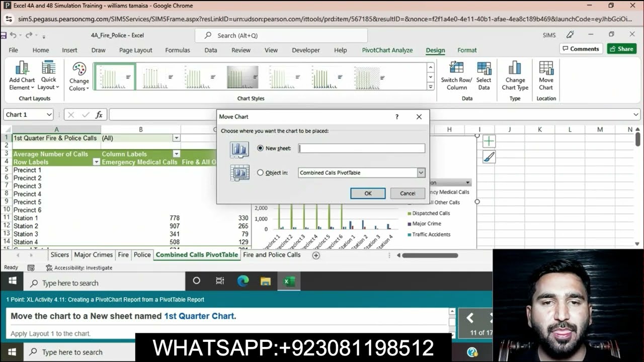The height and width of the screenshot is (362, 644).
Task: Open the PivotChart Analyze tab
Action: pyautogui.click(x=387, y=50)
